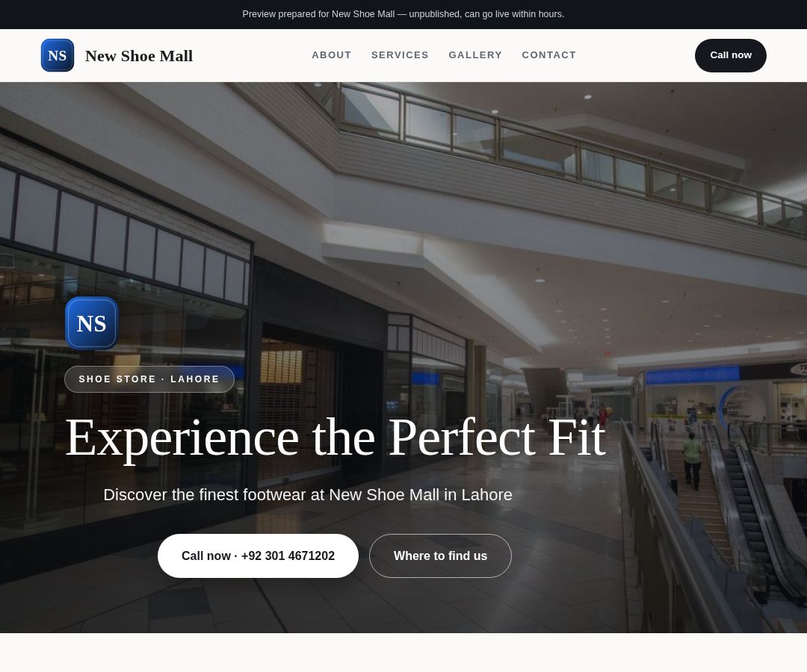Click the large NS badge in hero

pyautogui.click(x=92, y=323)
